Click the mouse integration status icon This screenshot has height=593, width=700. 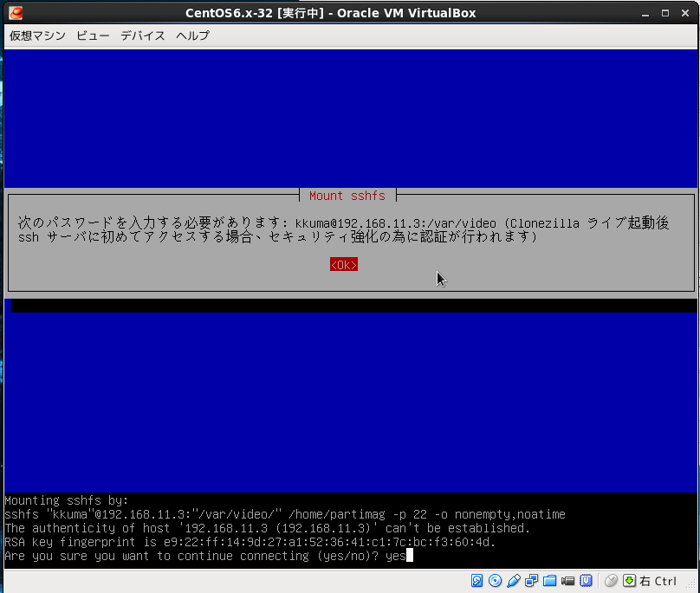point(612,580)
